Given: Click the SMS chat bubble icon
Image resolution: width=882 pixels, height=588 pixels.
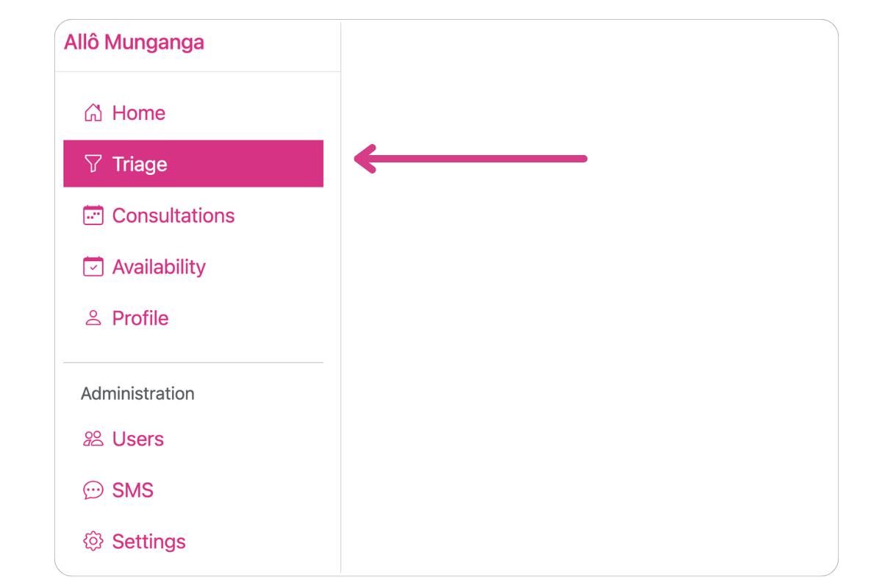Looking at the screenshot, I should (x=93, y=490).
